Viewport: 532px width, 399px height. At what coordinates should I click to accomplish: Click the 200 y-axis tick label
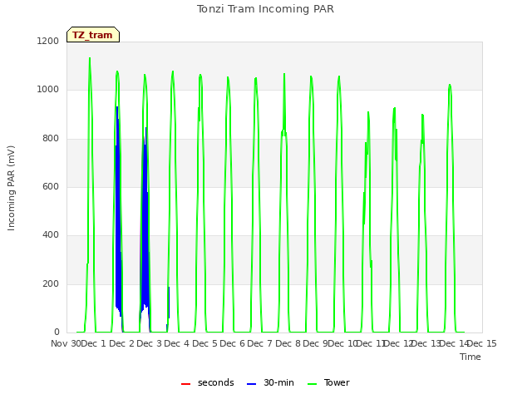[51, 283]
